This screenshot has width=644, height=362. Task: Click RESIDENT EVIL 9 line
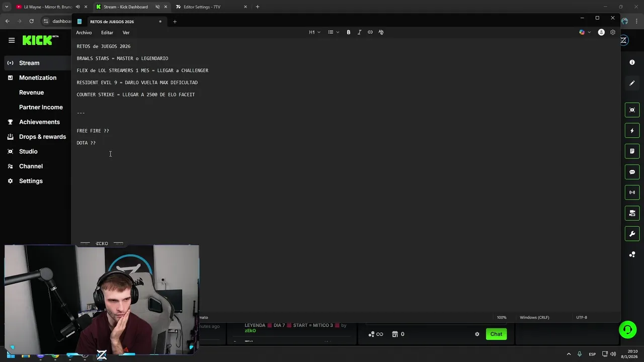137,82
